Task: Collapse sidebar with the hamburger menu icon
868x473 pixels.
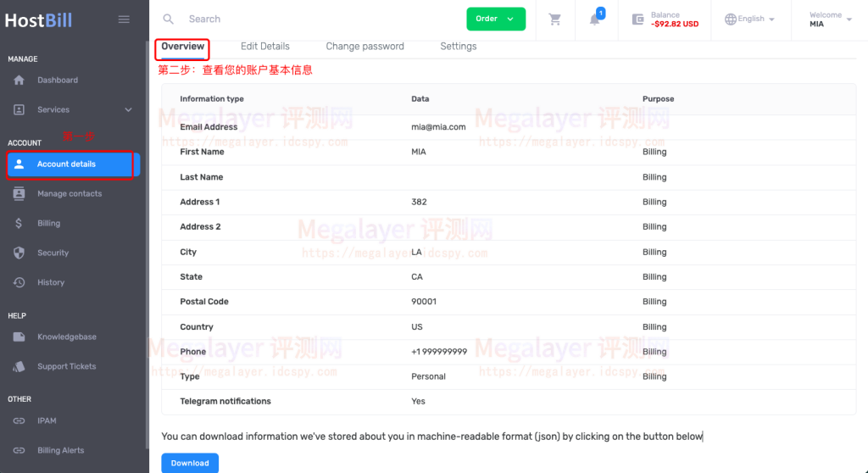Action: [x=124, y=19]
